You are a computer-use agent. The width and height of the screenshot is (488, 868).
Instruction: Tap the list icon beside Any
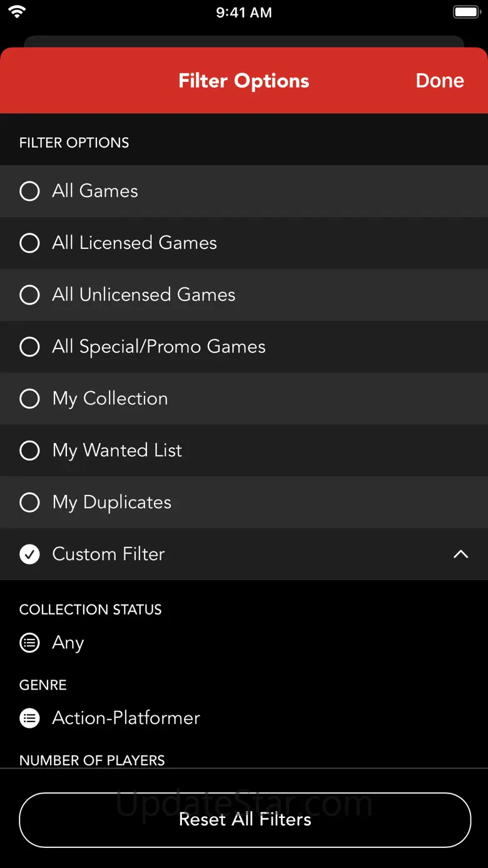coord(29,643)
